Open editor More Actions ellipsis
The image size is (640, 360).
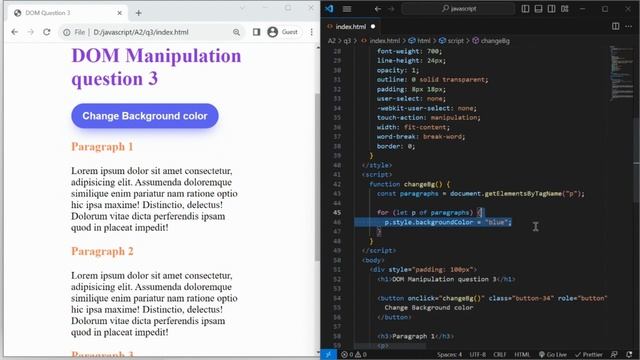coord(629,27)
